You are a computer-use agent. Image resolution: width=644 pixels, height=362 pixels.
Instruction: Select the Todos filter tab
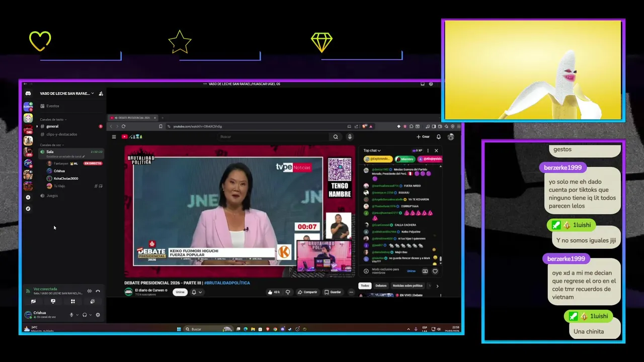(365, 286)
